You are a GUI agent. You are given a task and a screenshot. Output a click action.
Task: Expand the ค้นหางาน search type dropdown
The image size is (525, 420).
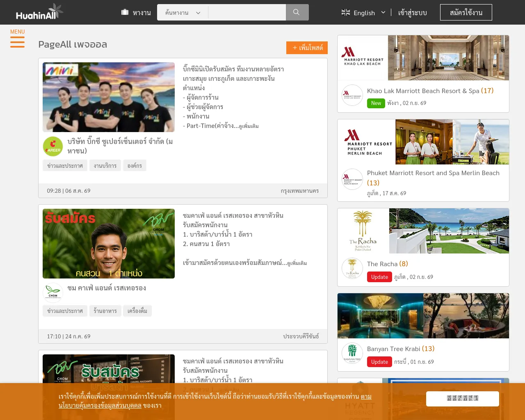[183, 13]
